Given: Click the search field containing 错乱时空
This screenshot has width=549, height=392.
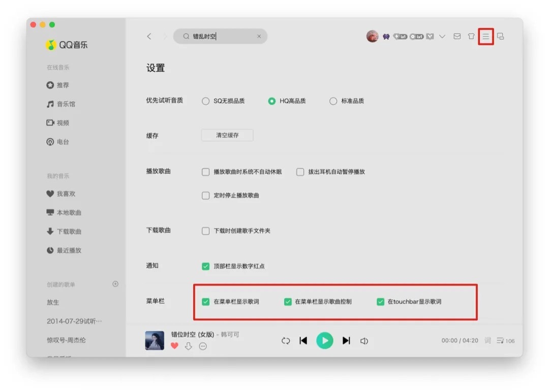Looking at the screenshot, I should coord(221,37).
